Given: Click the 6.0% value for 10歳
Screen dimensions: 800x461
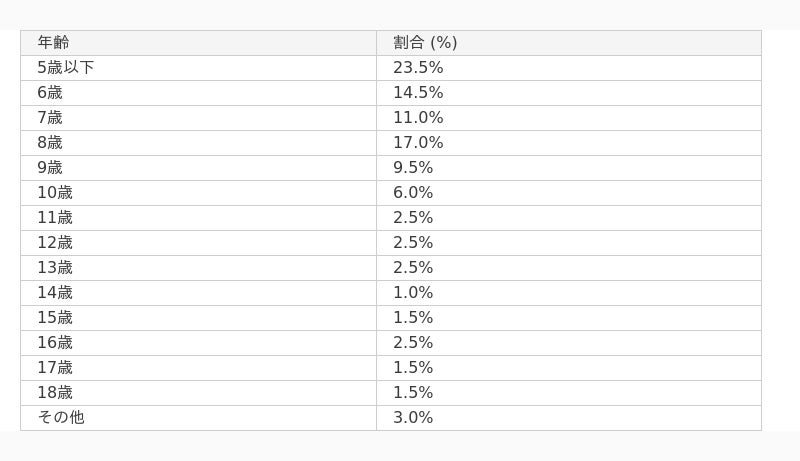Looking at the screenshot, I should coord(413,193).
